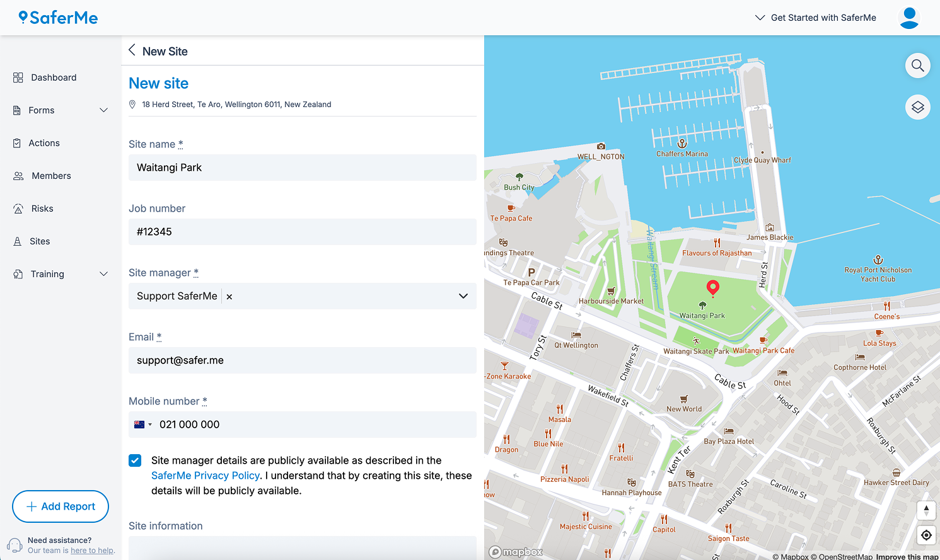Uncheck the site manager public details checkbox
Screen dimensions: 940x560
[x=135, y=460]
